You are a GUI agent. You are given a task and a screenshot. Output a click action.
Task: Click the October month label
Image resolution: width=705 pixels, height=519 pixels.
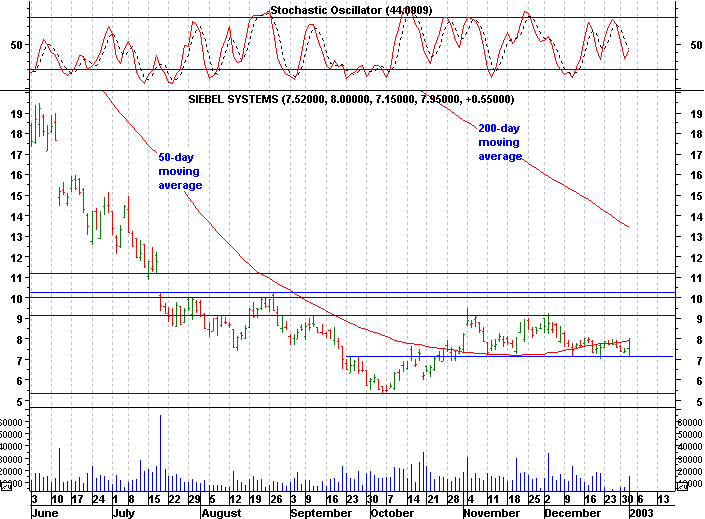[x=392, y=513]
